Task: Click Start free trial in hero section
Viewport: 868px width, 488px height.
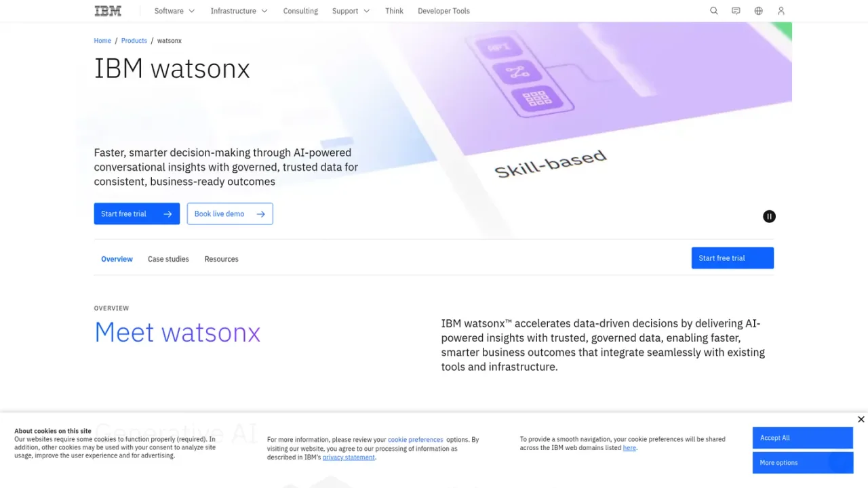Action: coord(137,213)
